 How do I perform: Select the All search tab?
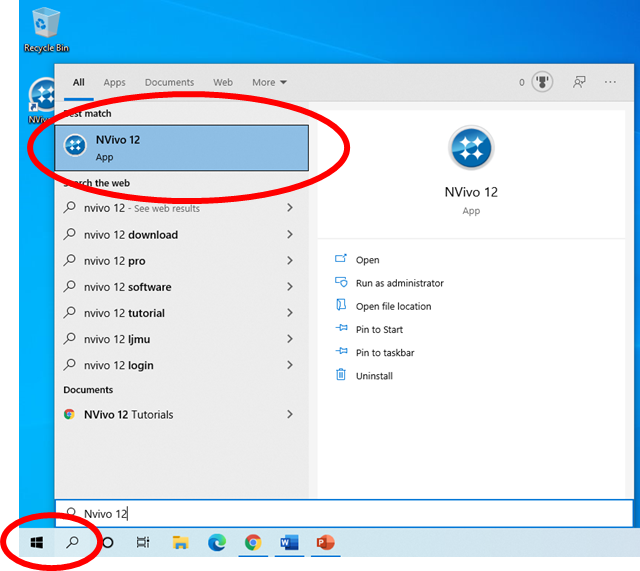click(x=78, y=82)
